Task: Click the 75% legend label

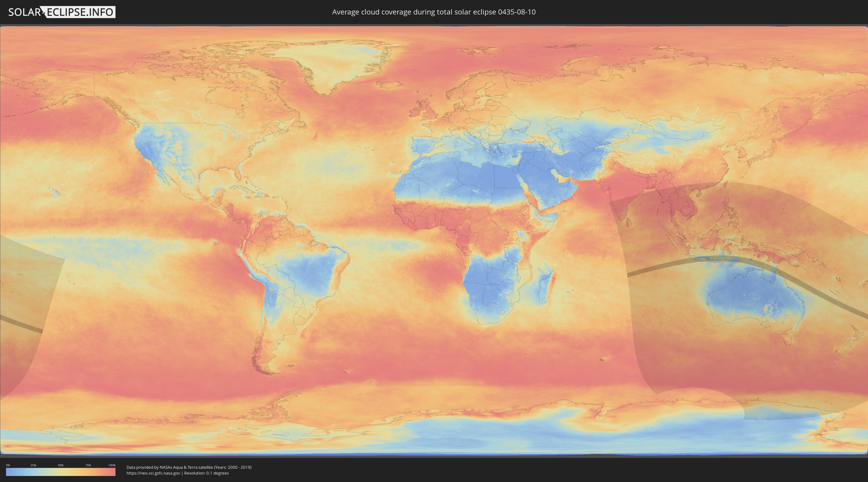Action: coord(88,465)
